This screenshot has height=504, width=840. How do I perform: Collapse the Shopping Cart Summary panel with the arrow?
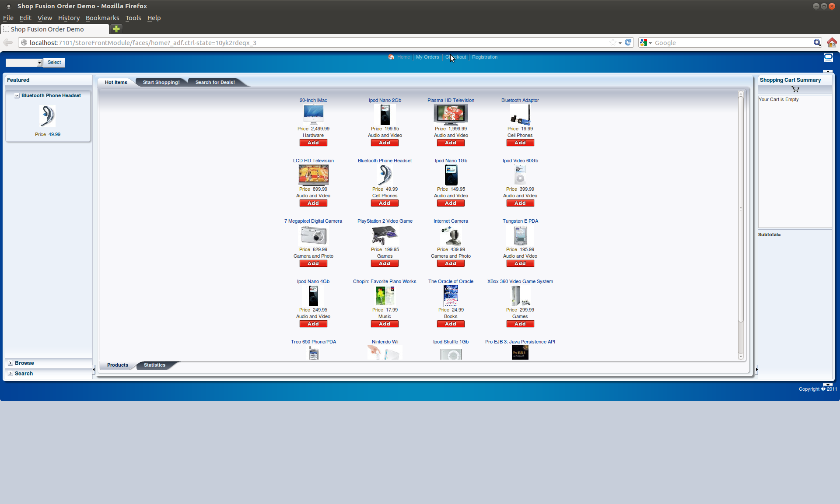click(828, 71)
